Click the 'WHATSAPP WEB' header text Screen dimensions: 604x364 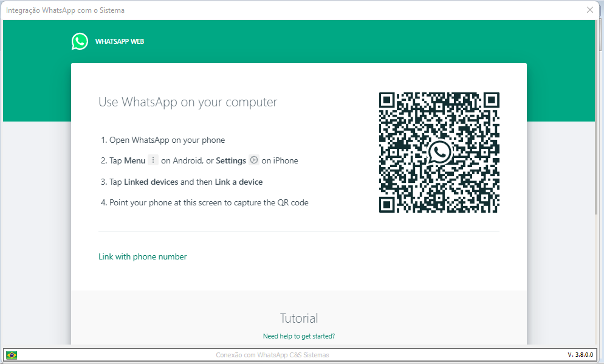(120, 41)
